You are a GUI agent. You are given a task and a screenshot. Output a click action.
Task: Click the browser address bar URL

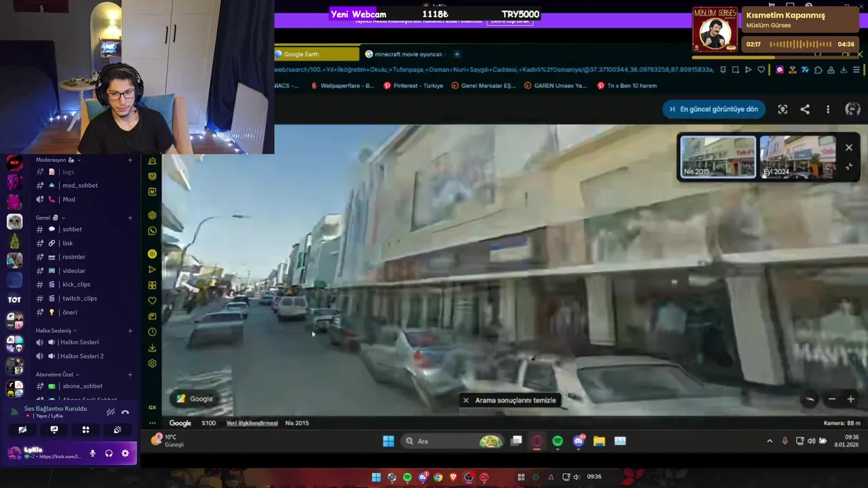(494, 69)
